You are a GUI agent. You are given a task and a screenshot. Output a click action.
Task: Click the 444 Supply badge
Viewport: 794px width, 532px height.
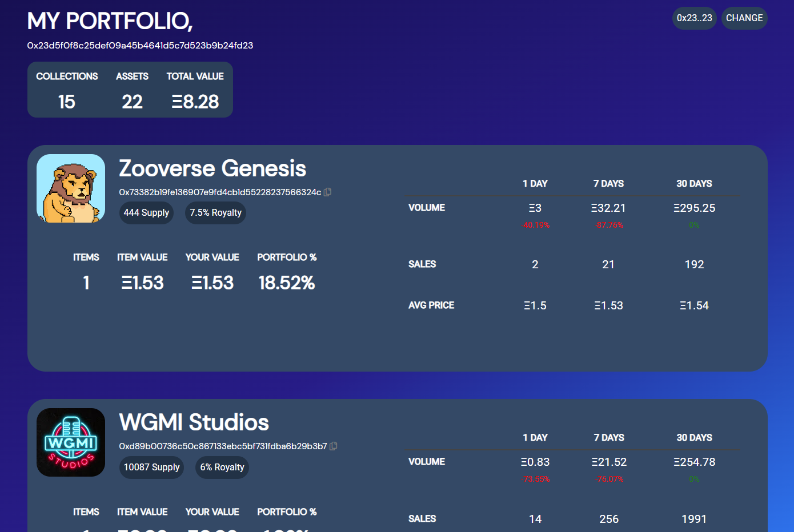[x=146, y=213]
